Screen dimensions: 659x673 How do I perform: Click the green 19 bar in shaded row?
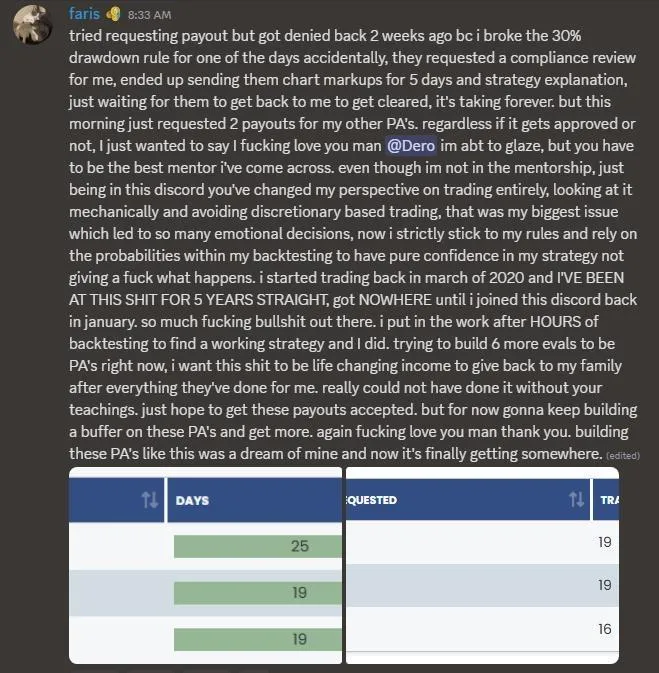(x=258, y=593)
